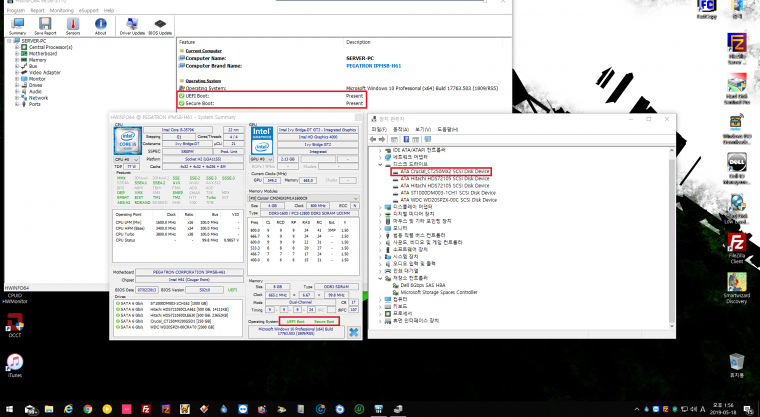
Task: Expand the Memory node in HWiNFO tree
Action: [17, 60]
